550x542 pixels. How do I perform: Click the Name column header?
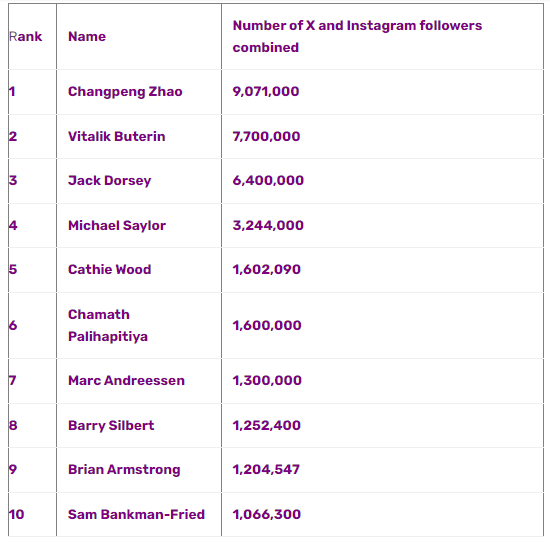(x=87, y=36)
